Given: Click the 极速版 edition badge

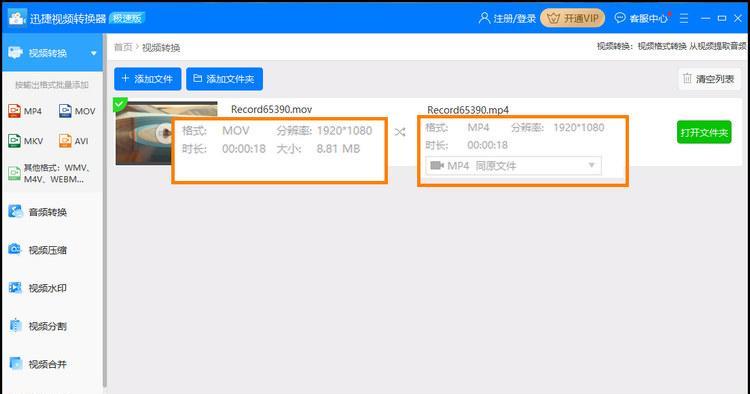Looking at the screenshot, I should pos(127,18).
